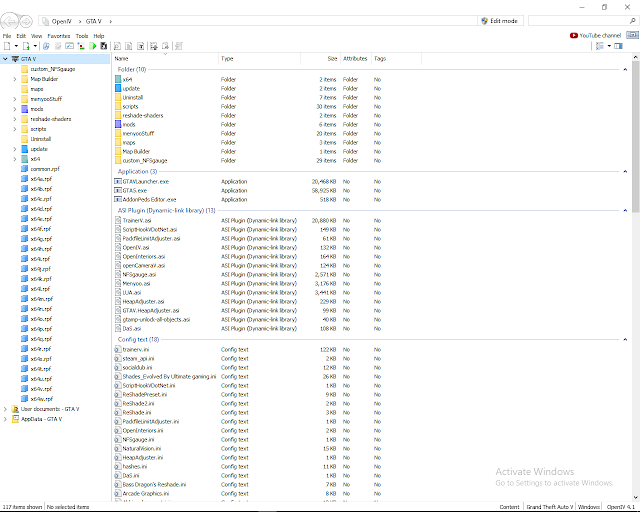The width and height of the screenshot is (640, 512).
Task: Open the Edit menu
Action: (x=21, y=36)
